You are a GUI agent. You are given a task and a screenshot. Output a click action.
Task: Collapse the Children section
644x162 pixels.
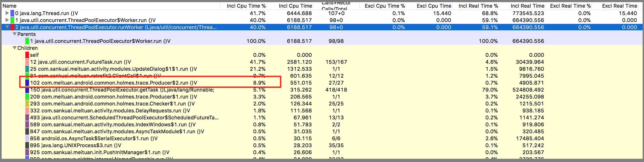(x=14, y=48)
